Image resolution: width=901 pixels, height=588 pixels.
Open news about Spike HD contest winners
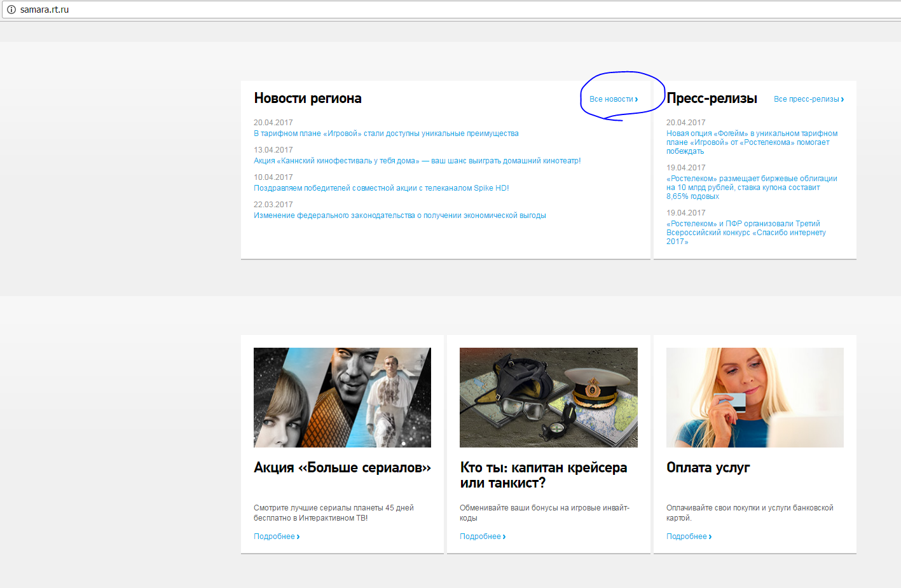point(381,188)
